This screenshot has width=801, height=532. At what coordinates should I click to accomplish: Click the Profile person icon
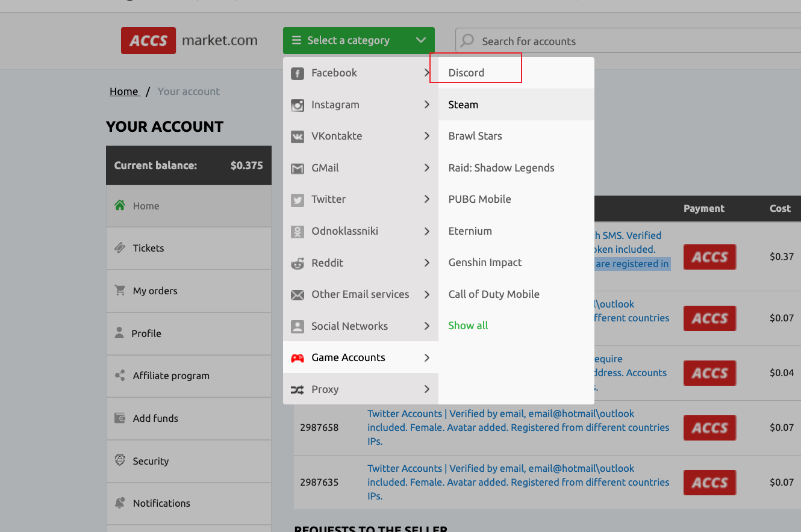pos(119,333)
